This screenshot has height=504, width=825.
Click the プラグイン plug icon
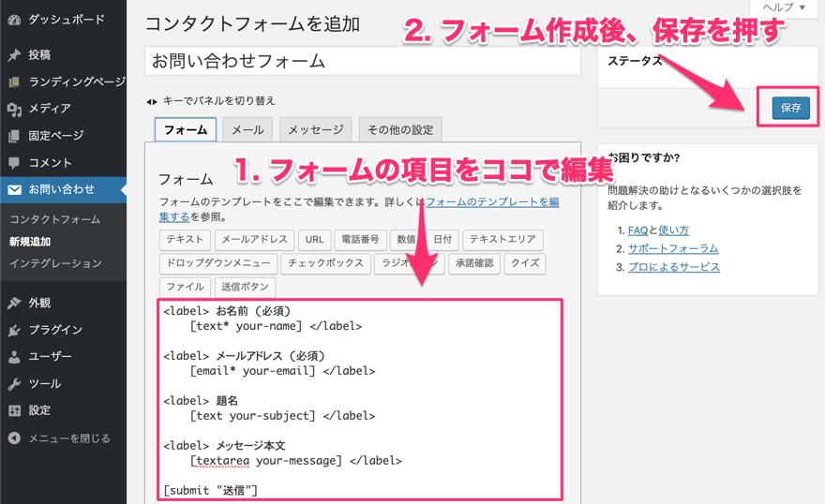[14, 330]
